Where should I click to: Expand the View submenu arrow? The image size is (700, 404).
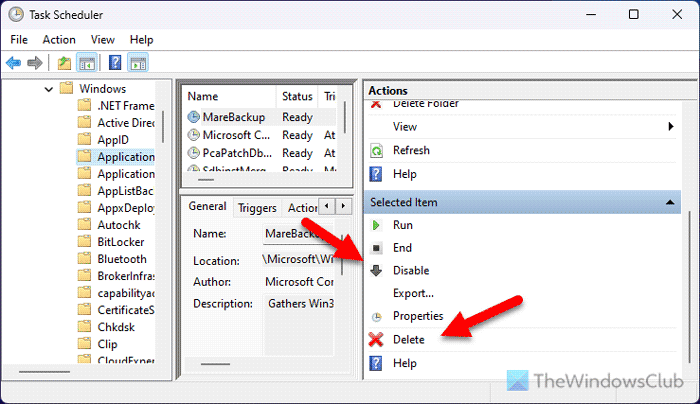671,127
